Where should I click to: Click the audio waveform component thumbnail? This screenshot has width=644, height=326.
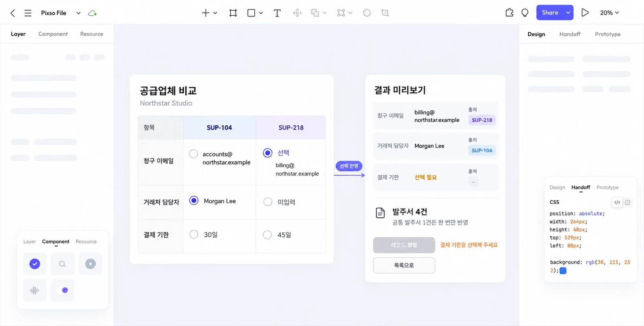click(35, 290)
